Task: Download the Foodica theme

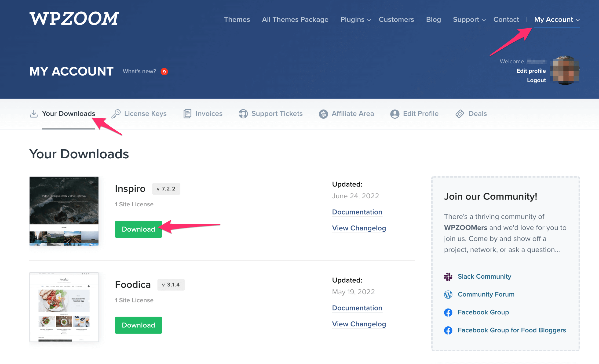Action: pyautogui.click(x=138, y=325)
